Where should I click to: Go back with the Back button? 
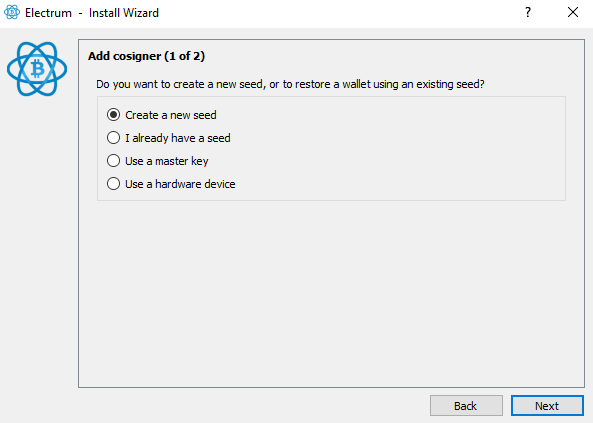466,406
